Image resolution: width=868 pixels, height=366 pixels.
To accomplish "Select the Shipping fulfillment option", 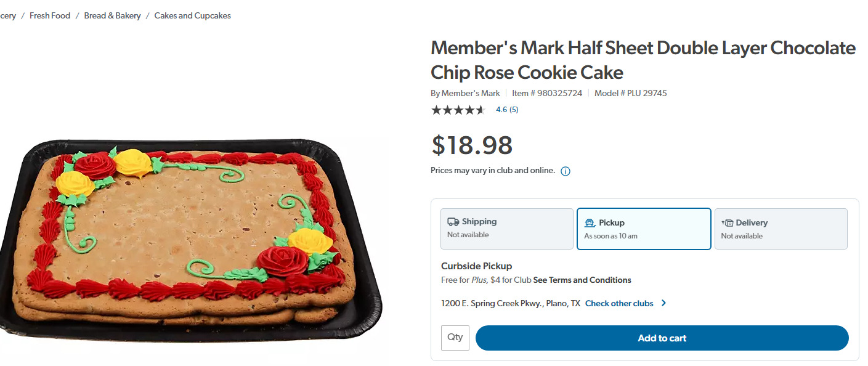I will (507, 229).
